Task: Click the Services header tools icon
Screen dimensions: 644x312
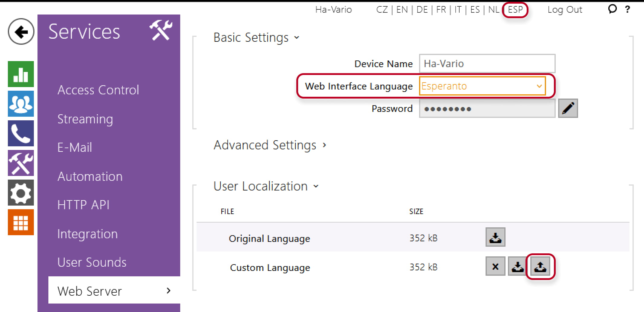Action: click(x=161, y=30)
